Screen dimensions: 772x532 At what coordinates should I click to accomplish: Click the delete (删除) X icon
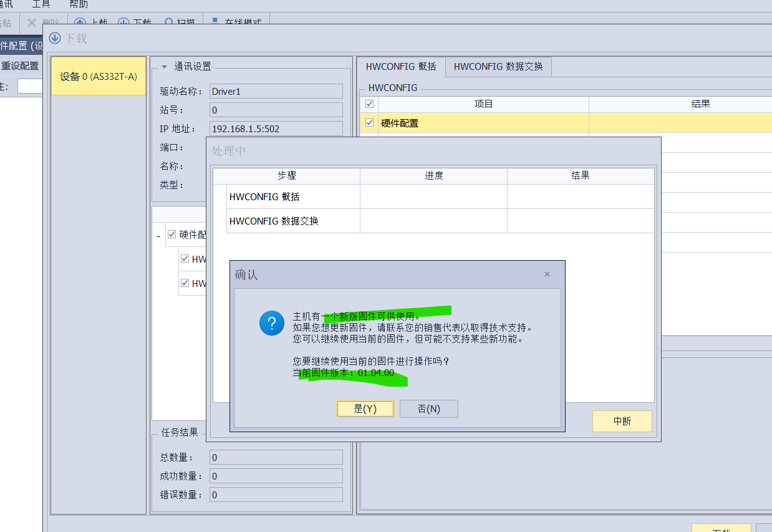click(31, 22)
